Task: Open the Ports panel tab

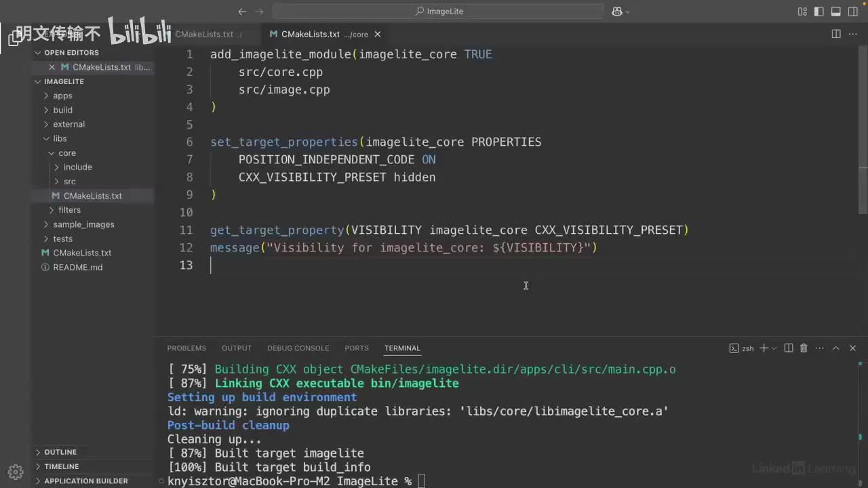Action: click(x=357, y=348)
